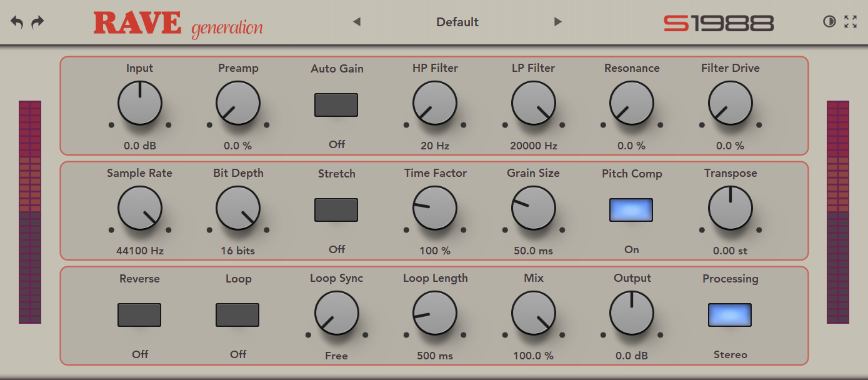Click the Input knob
Viewport: 868px width, 380px height.
click(140, 103)
